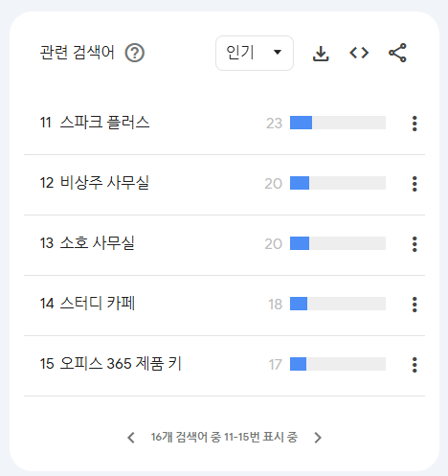Open more options for 스터디 카페

click(414, 305)
